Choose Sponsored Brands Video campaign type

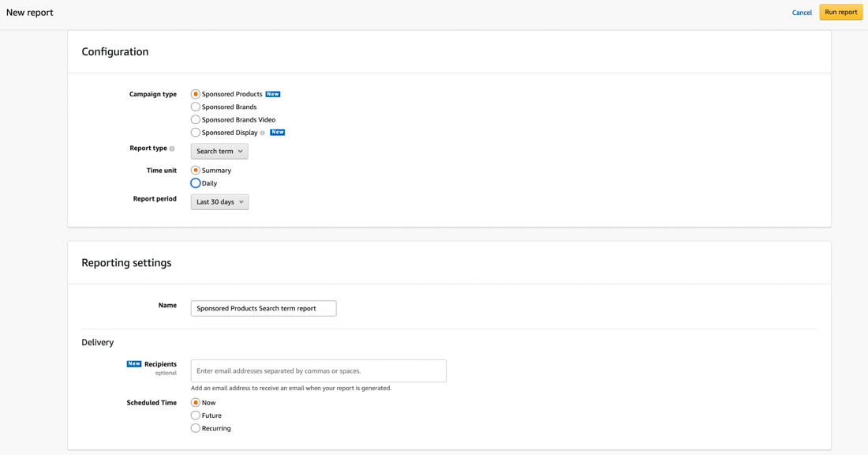pos(196,119)
